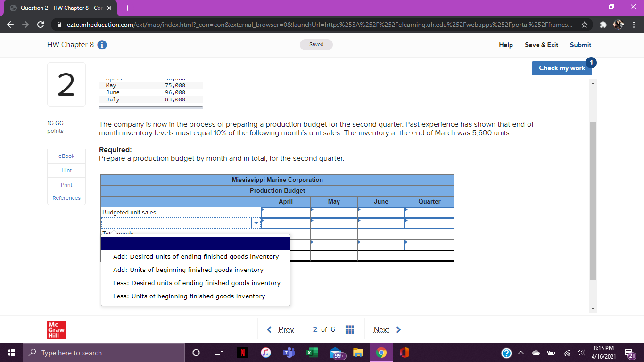Viewport: 644px width, 362px height.
Task: Open Chrome from the taskbar
Action: click(x=380, y=352)
